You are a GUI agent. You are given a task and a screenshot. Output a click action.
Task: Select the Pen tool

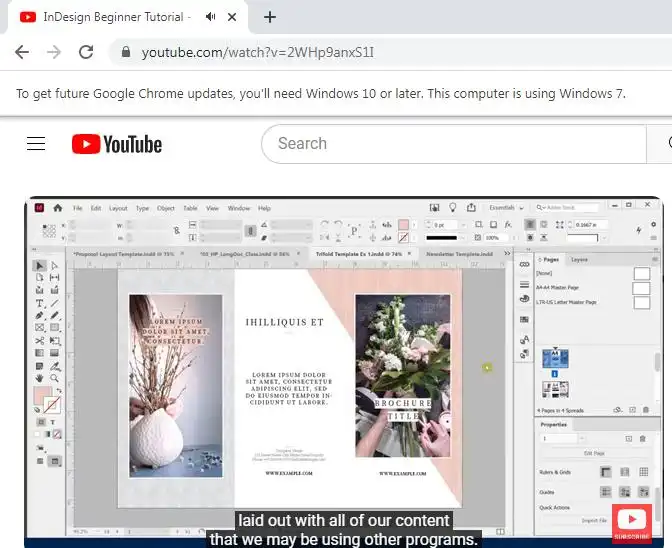[39, 316]
